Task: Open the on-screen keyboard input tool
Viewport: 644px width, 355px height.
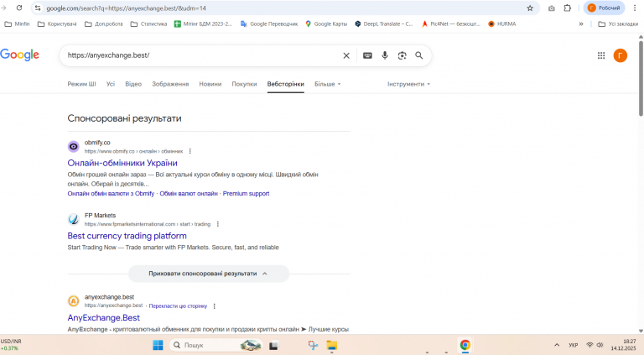Action: click(x=367, y=55)
